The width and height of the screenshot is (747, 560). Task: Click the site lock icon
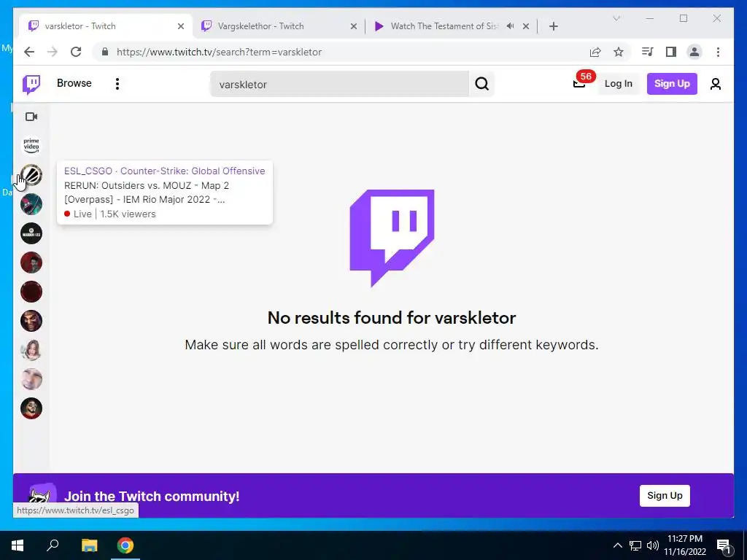[105, 52]
